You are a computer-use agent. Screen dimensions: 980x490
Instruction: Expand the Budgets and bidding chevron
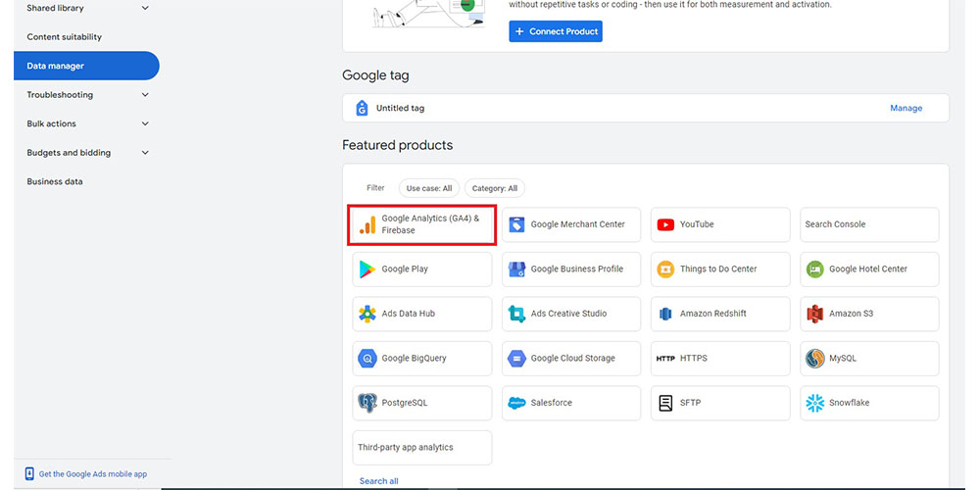(145, 153)
